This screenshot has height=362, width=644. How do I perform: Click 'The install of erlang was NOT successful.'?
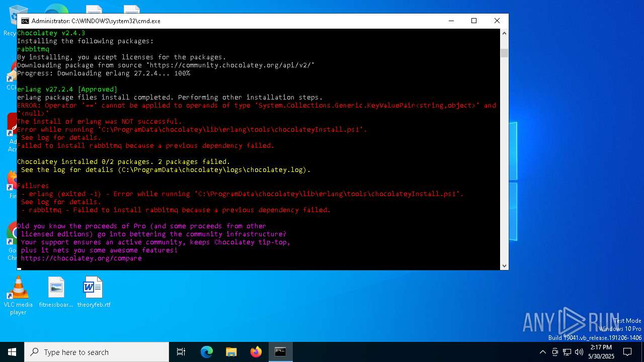[x=100, y=122]
